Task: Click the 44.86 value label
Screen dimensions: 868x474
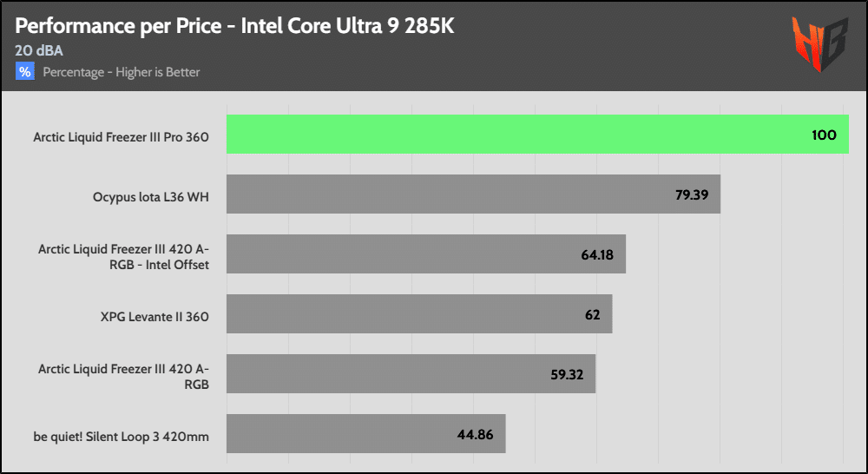Action: [475, 434]
